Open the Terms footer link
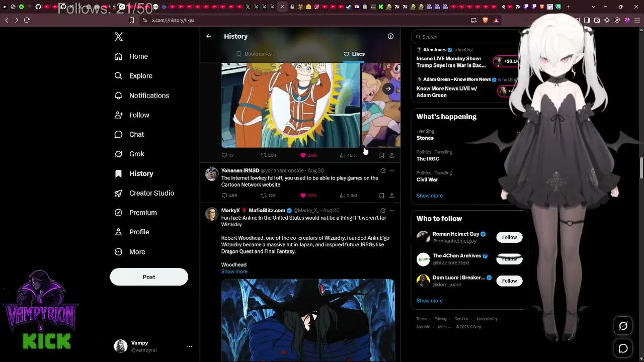This screenshot has width=644, height=362. point(421,319)
